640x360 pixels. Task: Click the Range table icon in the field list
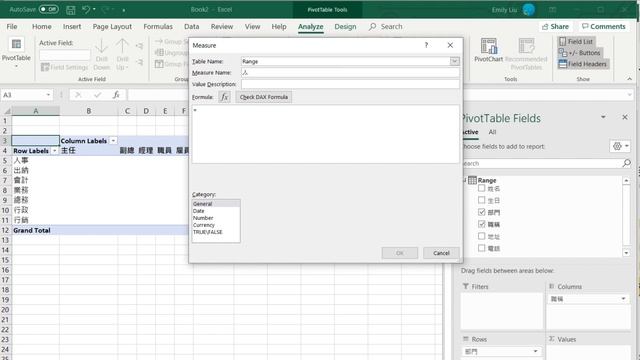472,180
